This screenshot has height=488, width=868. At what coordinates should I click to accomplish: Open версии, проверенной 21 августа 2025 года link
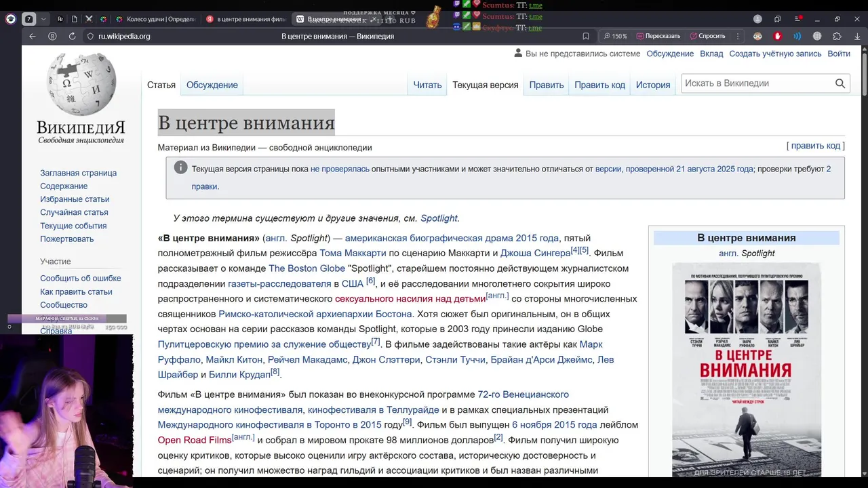coord(674,169)
